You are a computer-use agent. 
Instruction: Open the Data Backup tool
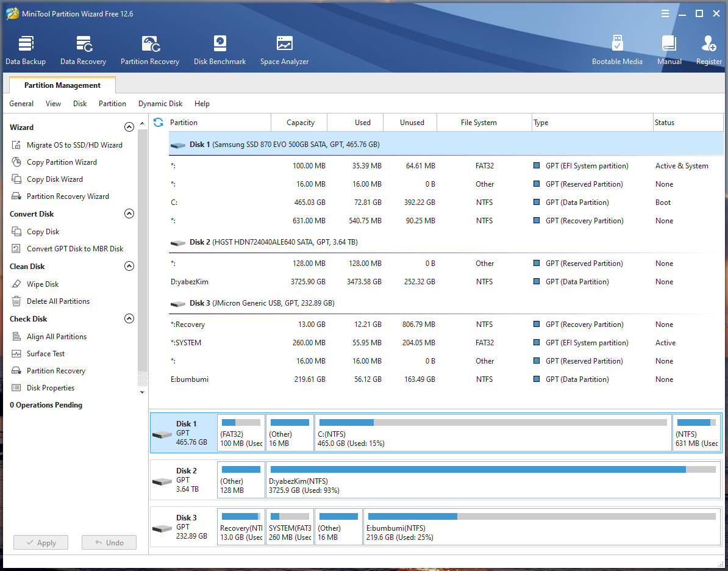[26, 50]
